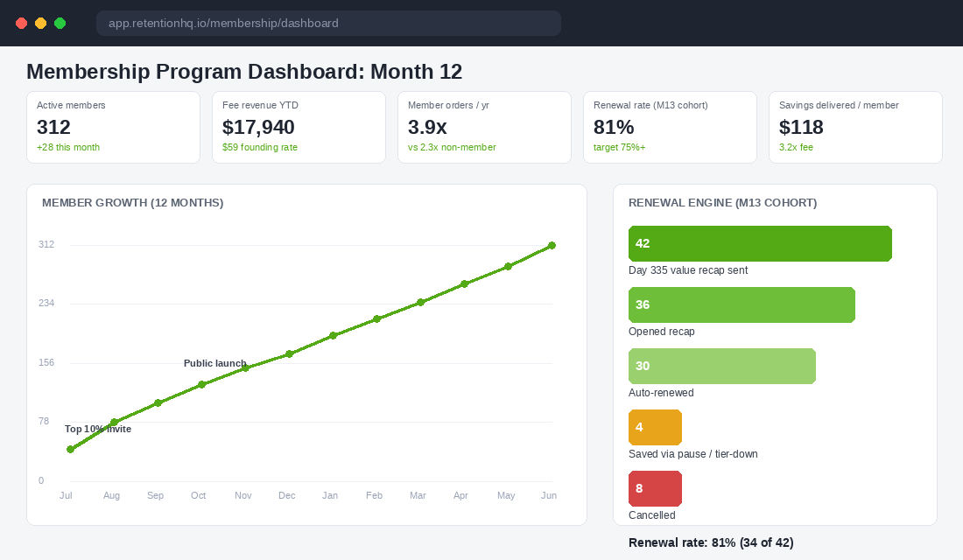The image size is (963, 560).
Task: Click the 'target 75%+' text
Action: 619,147
